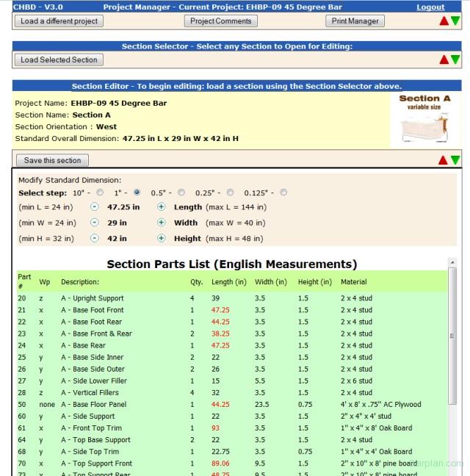
Task: Select row A - Vertical Fillers
Action: coord(232,392)
